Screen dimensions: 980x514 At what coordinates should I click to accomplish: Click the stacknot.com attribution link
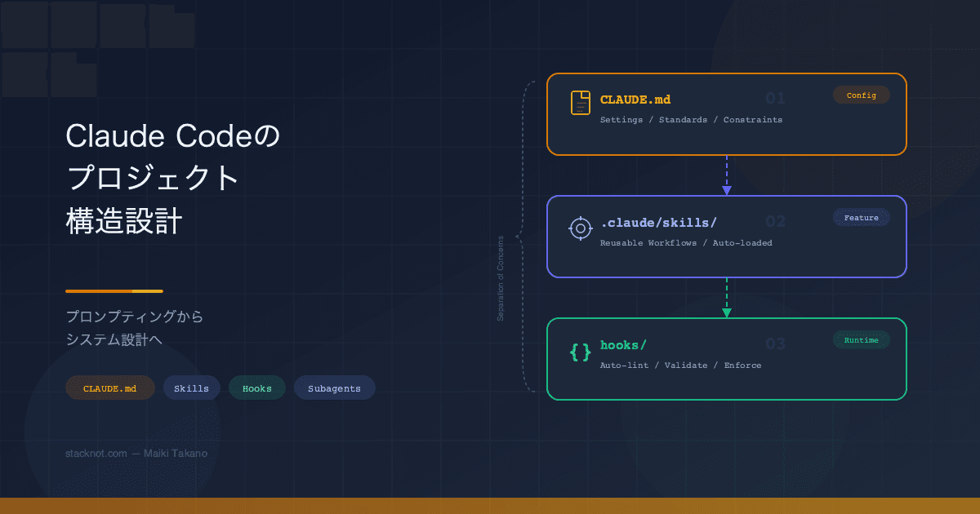pyautogui.click(x=96, y=453)
